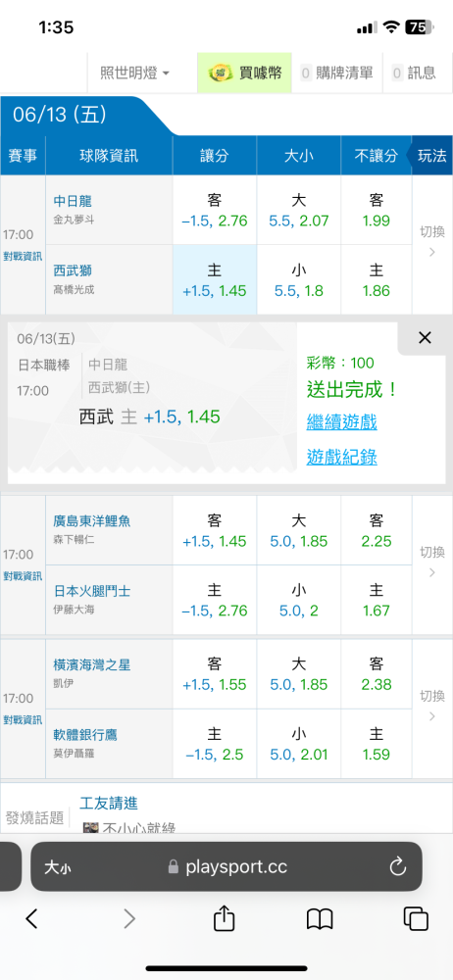Select 日本火腿鬥士 主 1.67 moneyline

coord(377,600)
